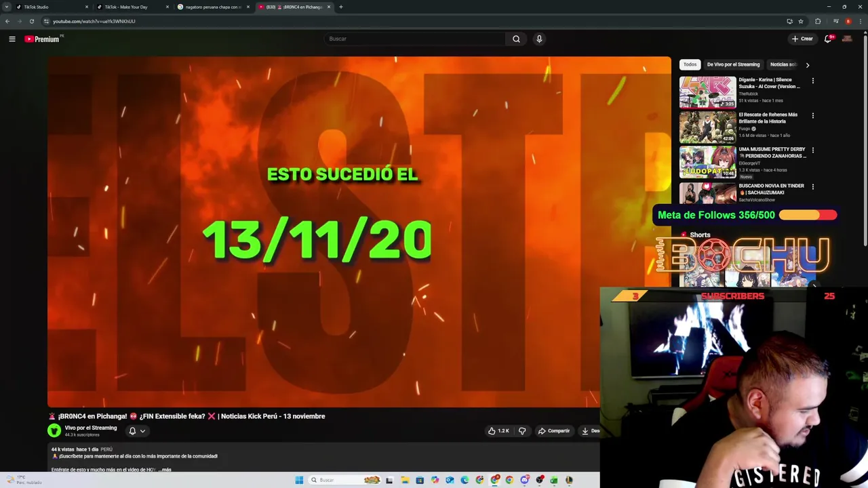Click the playing video to pause
The width and height of the screenshot is (868, 488).
pyautogui.click(x=359, y=232)
